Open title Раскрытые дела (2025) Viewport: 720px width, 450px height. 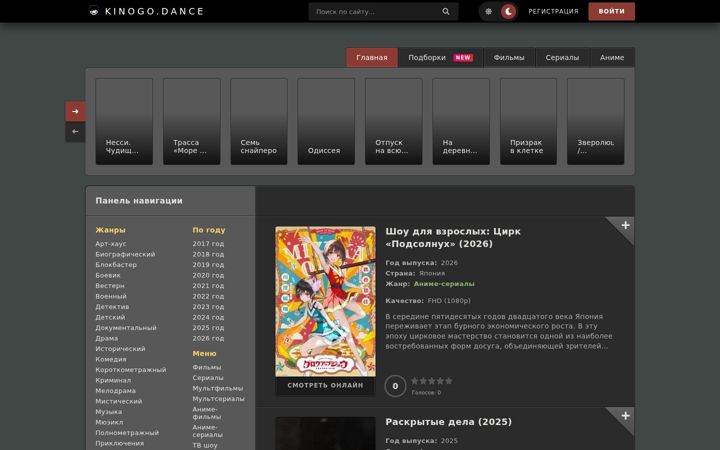(x=448, y=422)
